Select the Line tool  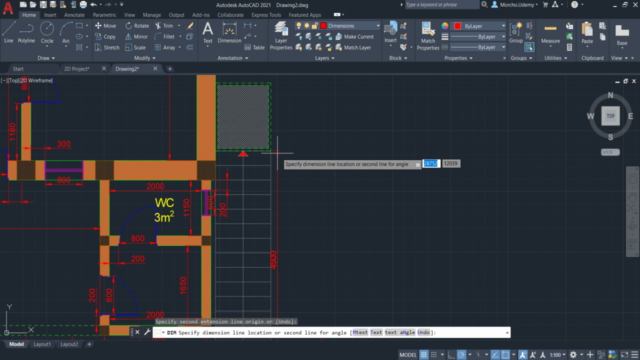click(9, 32)
